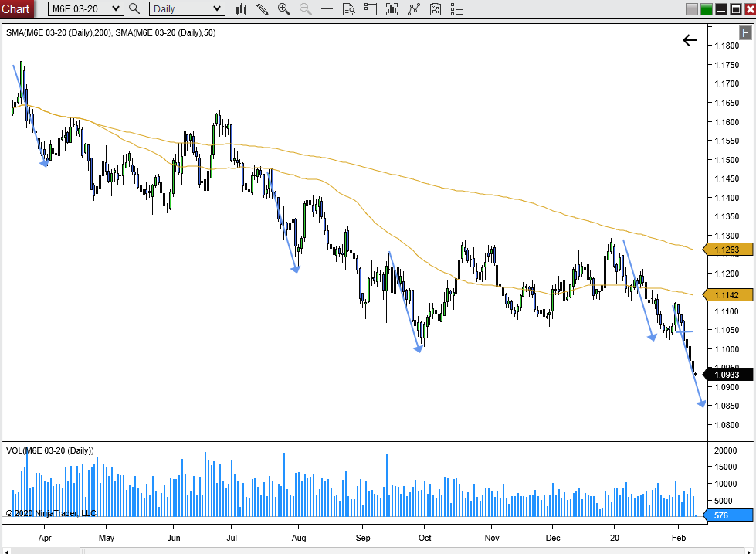Viewport: 756px width, 554px height.
Task: Click the 576 volume value marker
Action: pyautogui.click(x=727, y=515)
